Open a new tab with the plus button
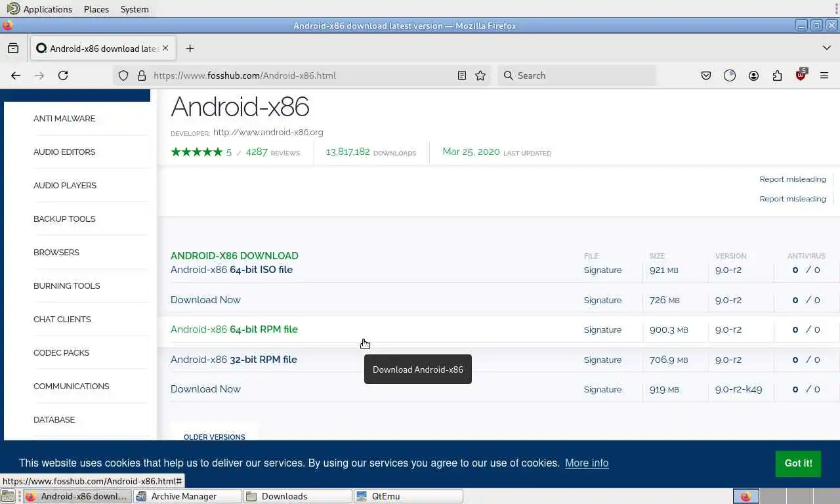 pyautogui.click(x=190, y=48)
